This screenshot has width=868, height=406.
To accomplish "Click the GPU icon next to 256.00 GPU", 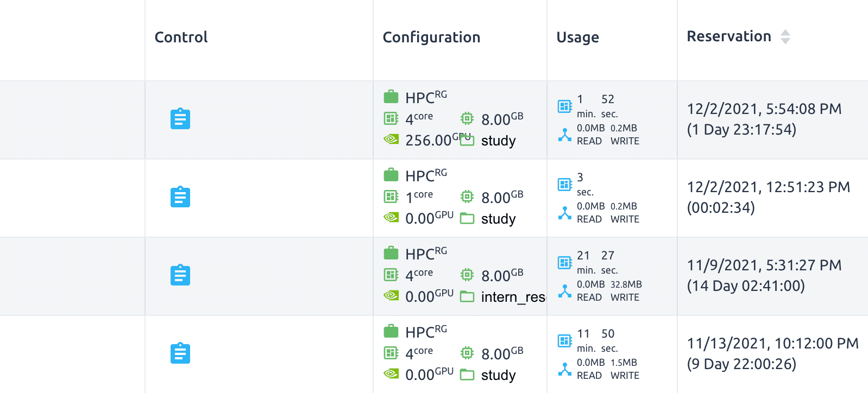I will pos(391,139).
